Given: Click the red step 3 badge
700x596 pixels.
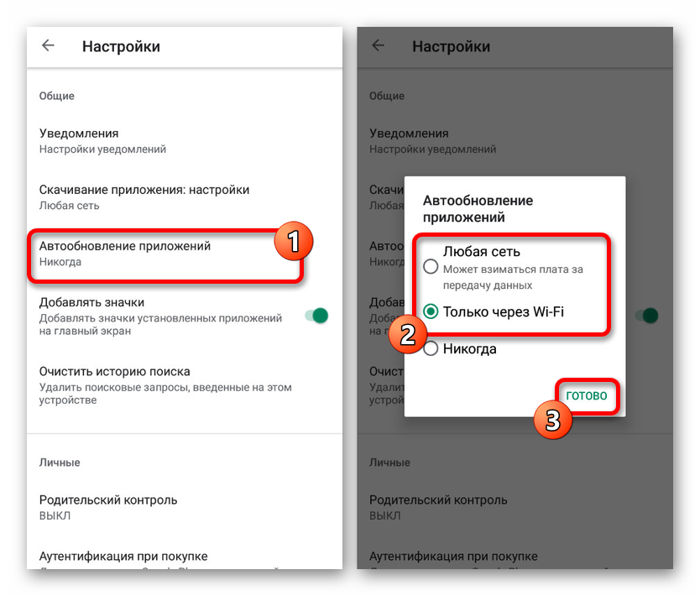Looking at the screenshot, I should (552, 420).
